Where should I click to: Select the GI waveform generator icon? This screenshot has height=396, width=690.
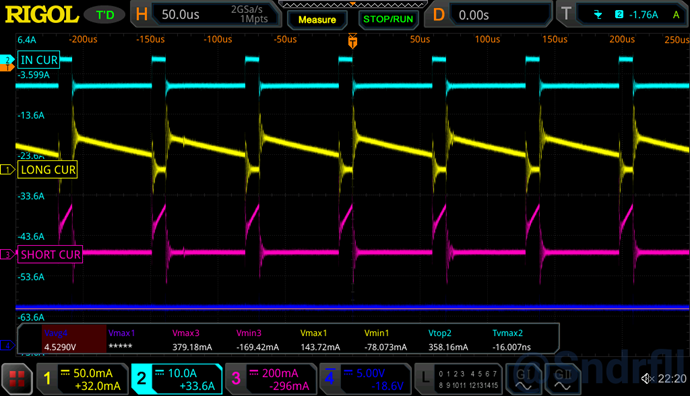523,379
